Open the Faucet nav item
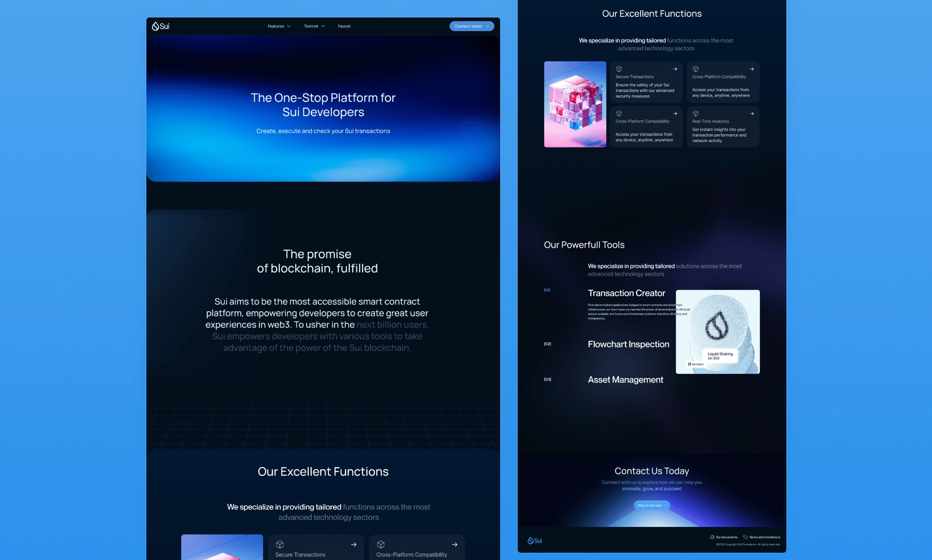 pyautogui.click(x=344, y=27)
